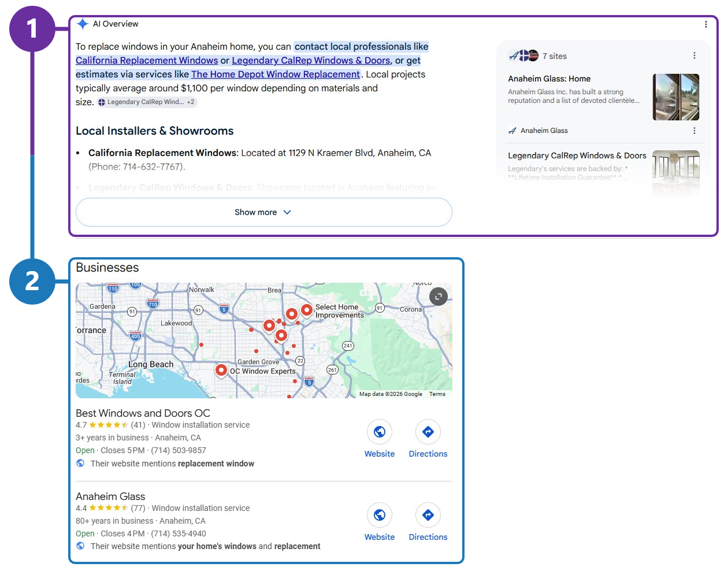
Task: Click the AI Overview sparkle icon
Action: point(83,24)
